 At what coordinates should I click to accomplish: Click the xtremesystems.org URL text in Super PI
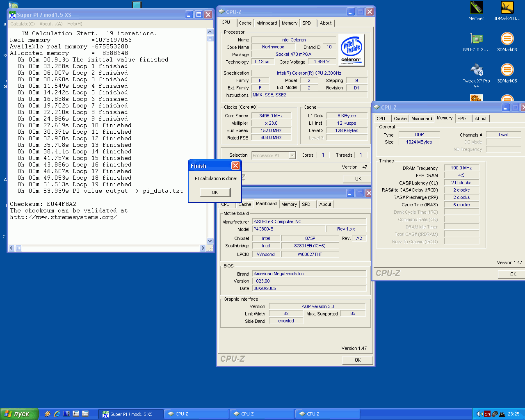pyautogui.click(x=64, y=217)
